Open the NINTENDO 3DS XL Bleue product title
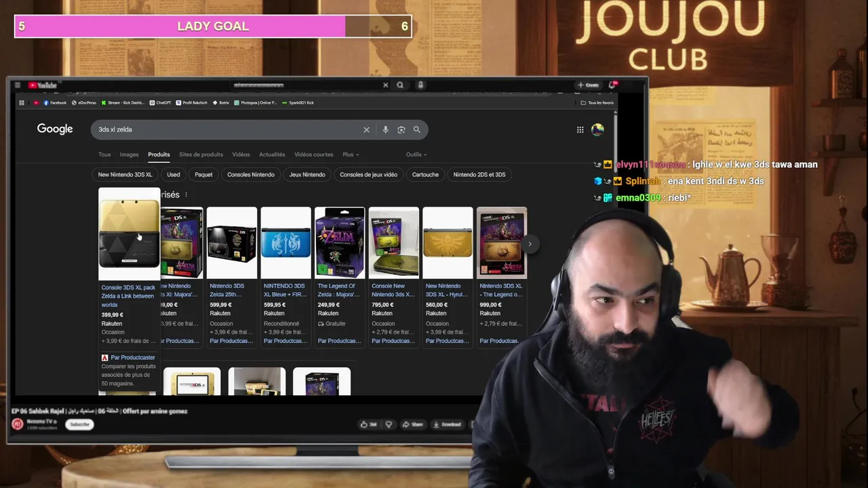Image resolution: width=868 pixels, height=488 pixels. pyautogui.click(x=285, y=290)
